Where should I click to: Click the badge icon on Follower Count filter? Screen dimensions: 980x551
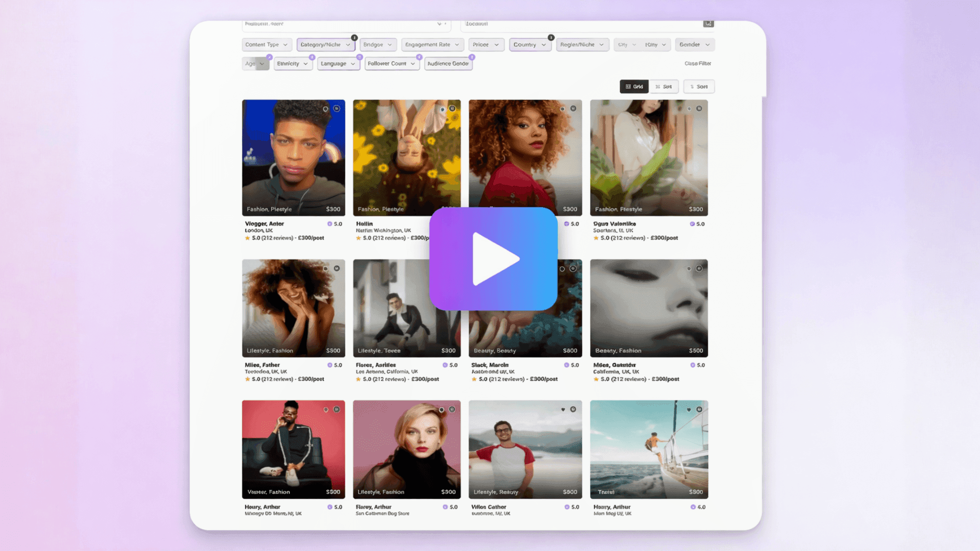pyautogui.click(x=419, y=57)
